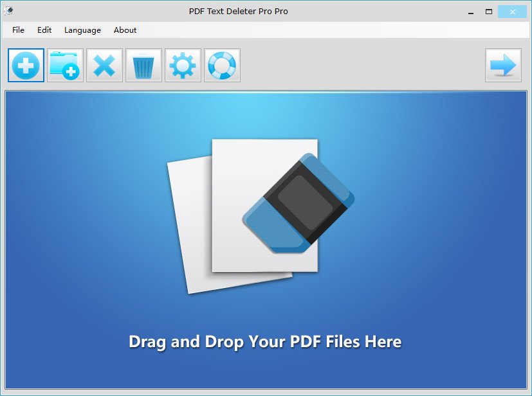The width and height of the screenshot is (532, 396).
Task: Open the File menu
Action: (x=18, y=30)
